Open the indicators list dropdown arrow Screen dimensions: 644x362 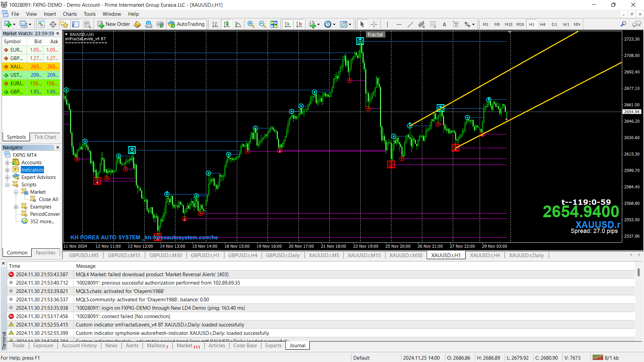(318, 24)
